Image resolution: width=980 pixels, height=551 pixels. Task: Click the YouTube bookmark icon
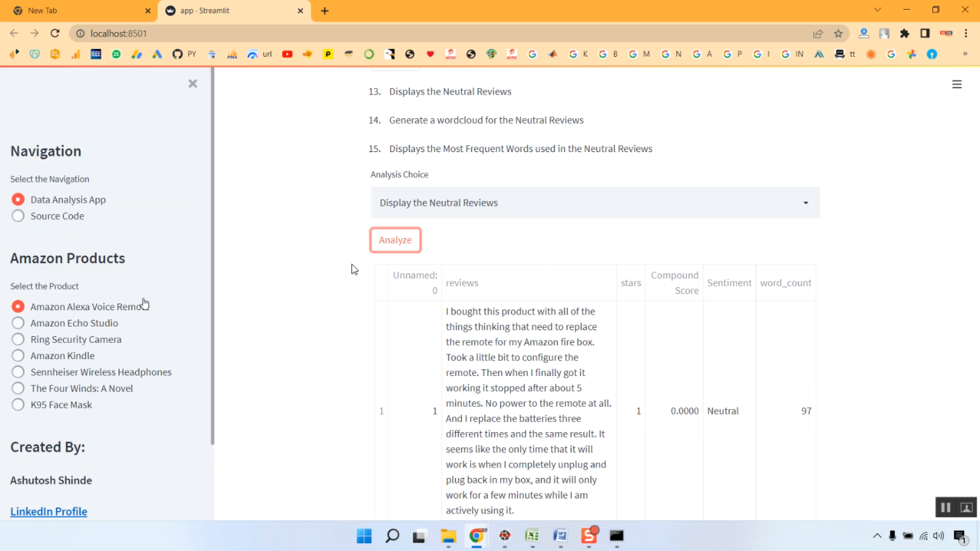coord(287,54)
